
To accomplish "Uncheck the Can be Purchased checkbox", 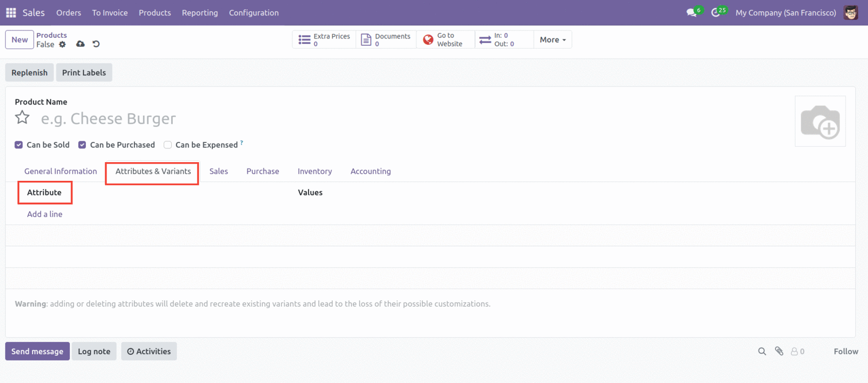I will point(82,145).
